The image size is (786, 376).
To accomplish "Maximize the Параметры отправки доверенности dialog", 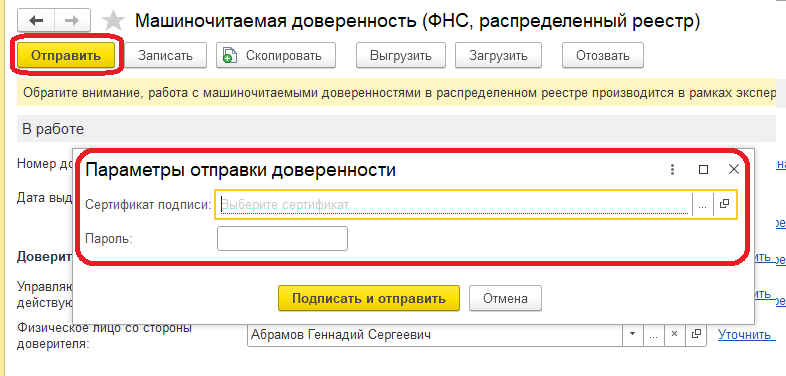I will (703, 169).
